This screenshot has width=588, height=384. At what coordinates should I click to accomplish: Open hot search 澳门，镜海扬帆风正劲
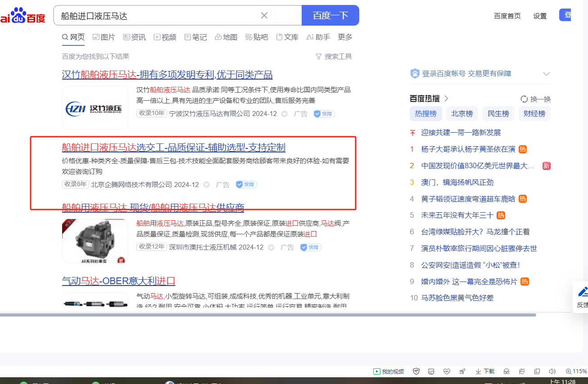(457, 182)
